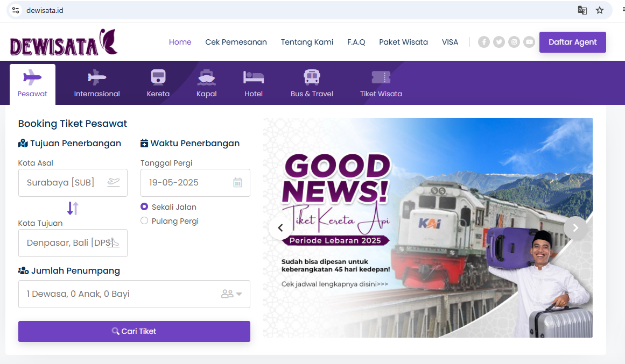The width and height of the screenshot is (625, 364).
Task: Click the Good News train ticket banner
Action: tap(427, 227)
